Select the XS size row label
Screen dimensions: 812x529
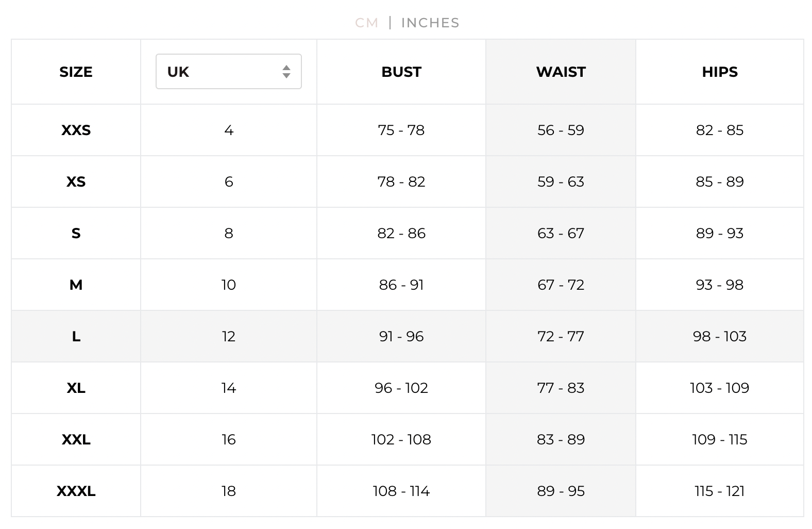click(76, 181)
